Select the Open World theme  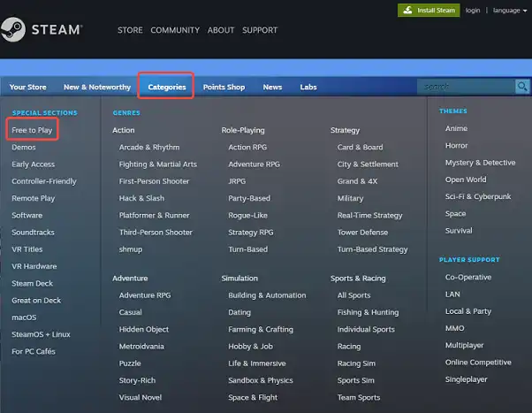point(466,180)
